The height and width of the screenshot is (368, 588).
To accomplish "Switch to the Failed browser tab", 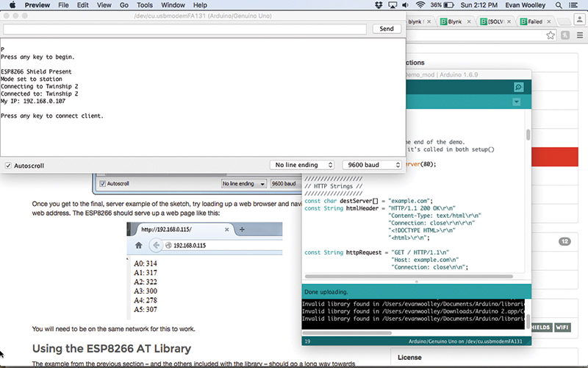I will pyautogui.click(x=535, y=22).
